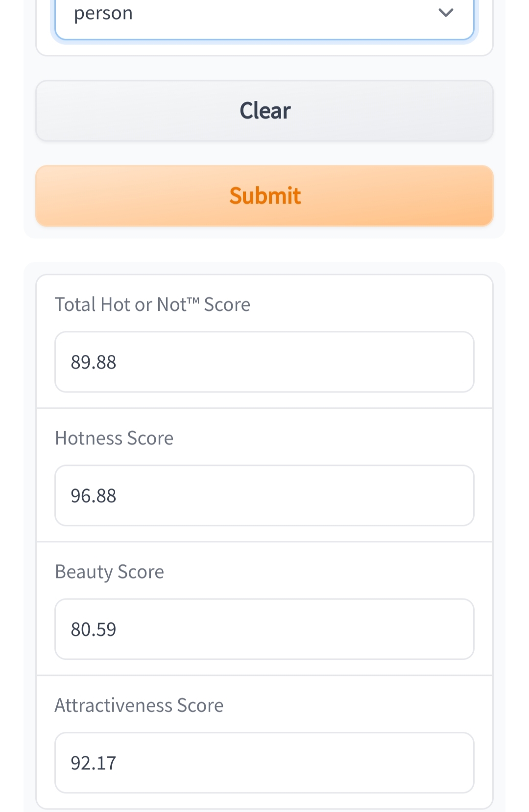Expand the dropdown chevron arrow
This screenshot has height=812, width=529.
(x=445, y=13)
